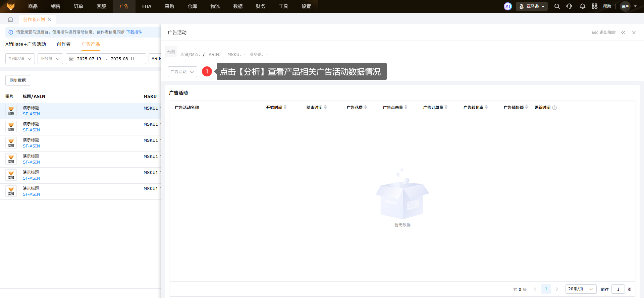
Task: Switch to 创作者 tab
Action: coord(64,44)
